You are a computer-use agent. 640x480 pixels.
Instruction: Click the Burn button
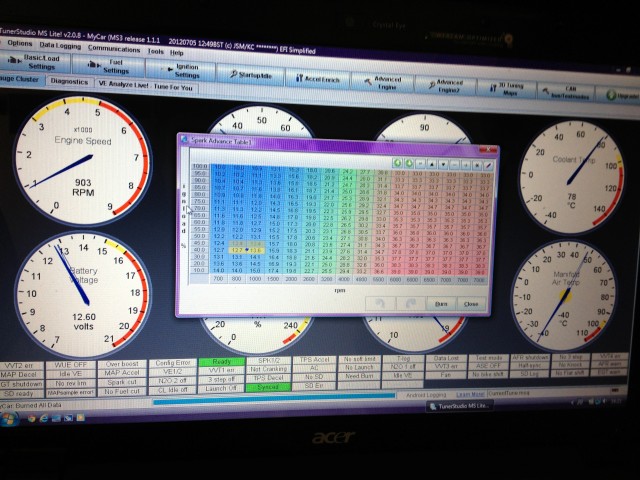pyautogui.click(x=441, y=304)
